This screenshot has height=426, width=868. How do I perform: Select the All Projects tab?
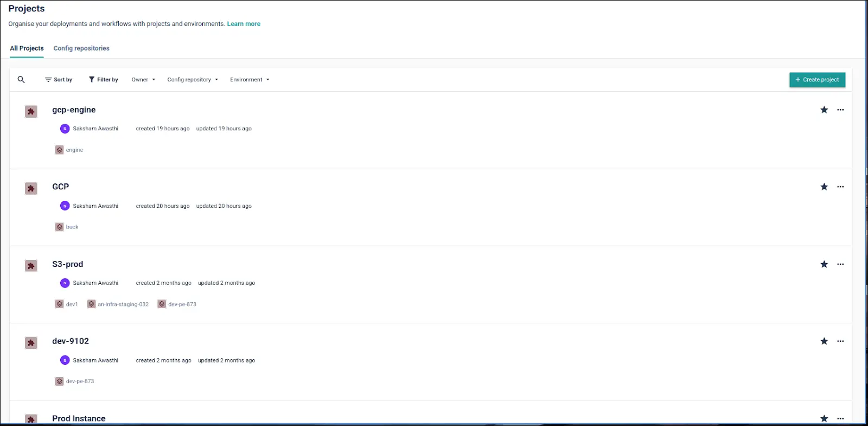coord(27,48)
